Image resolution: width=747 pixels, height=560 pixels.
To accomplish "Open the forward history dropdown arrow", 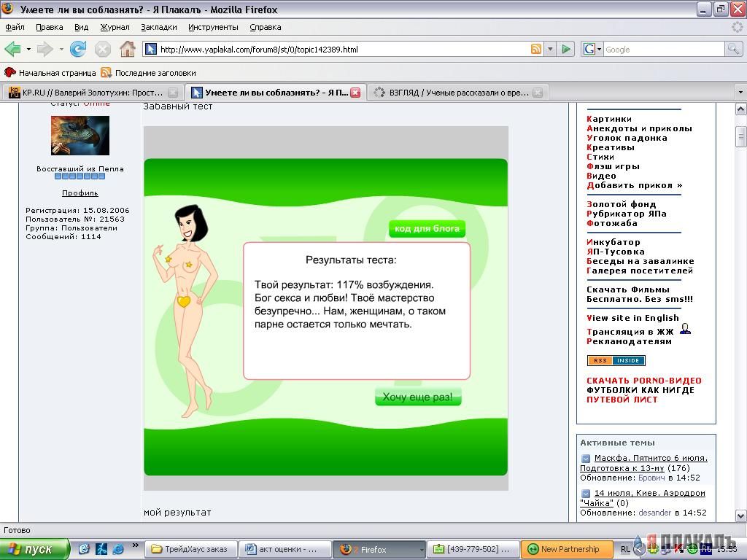I will pyautogui.click(x=61, y=49).
